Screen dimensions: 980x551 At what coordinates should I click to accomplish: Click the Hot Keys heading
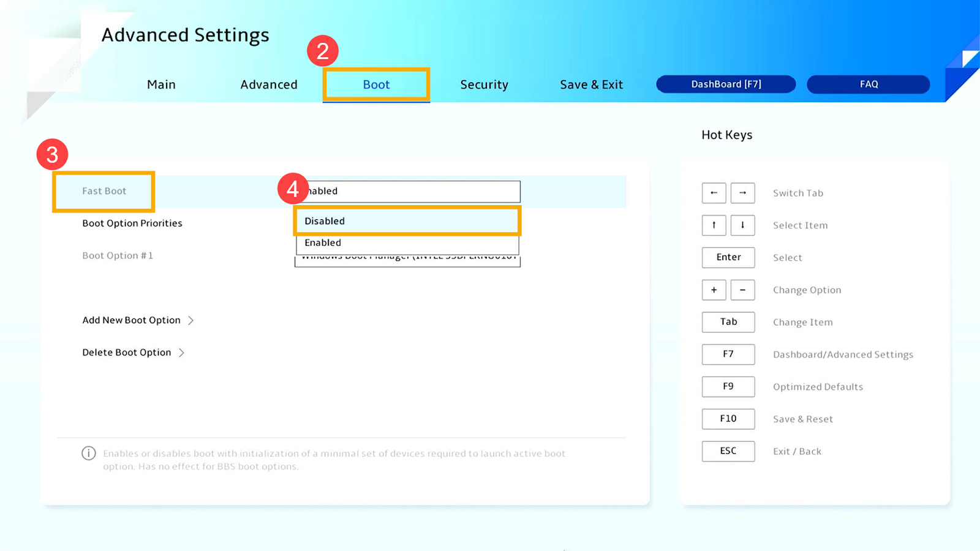pyautogui.click(x=726, y=135)
